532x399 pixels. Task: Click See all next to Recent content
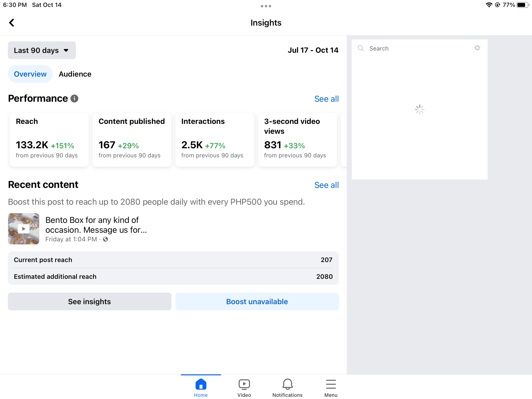click(x=326, y=185)
